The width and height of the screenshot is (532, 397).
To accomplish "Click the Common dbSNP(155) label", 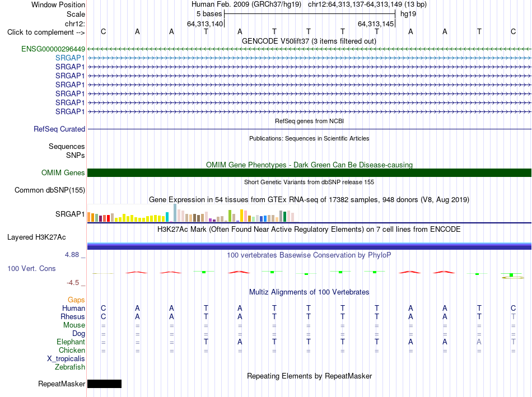I will tap(49, 190).
